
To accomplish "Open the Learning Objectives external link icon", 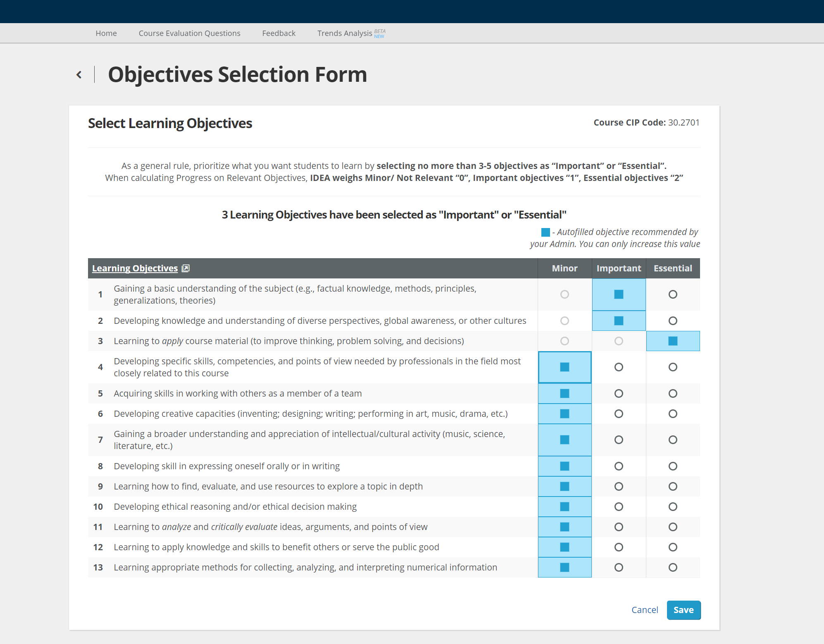I will [x=186, y=269].
